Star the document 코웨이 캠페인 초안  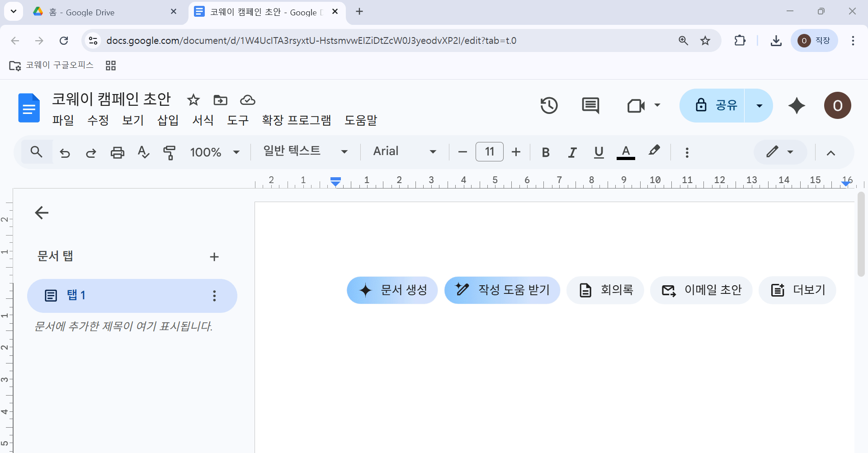193,100
